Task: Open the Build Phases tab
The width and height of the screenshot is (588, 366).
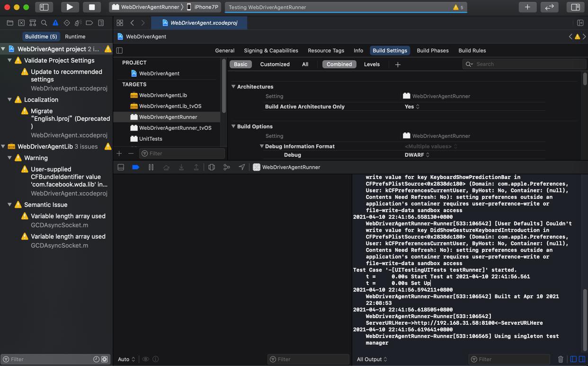Action: 433,51
